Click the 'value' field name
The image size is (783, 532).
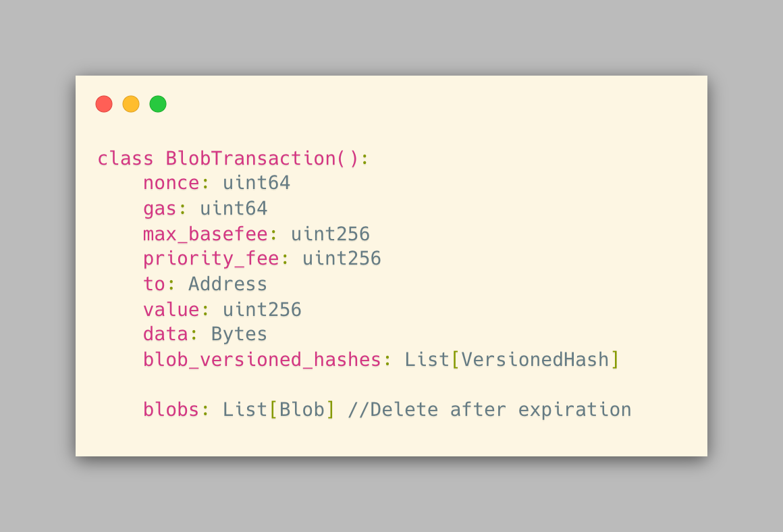point(171,310)
